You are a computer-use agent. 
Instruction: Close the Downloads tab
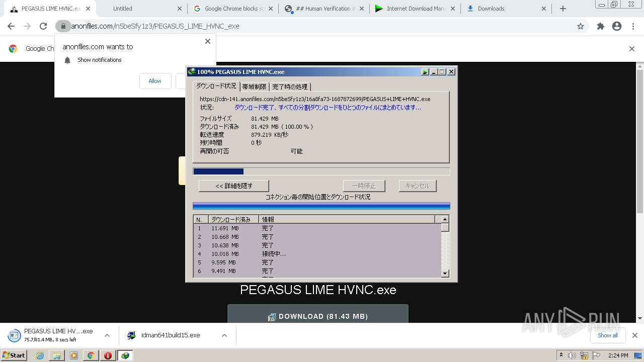[543, 9]
